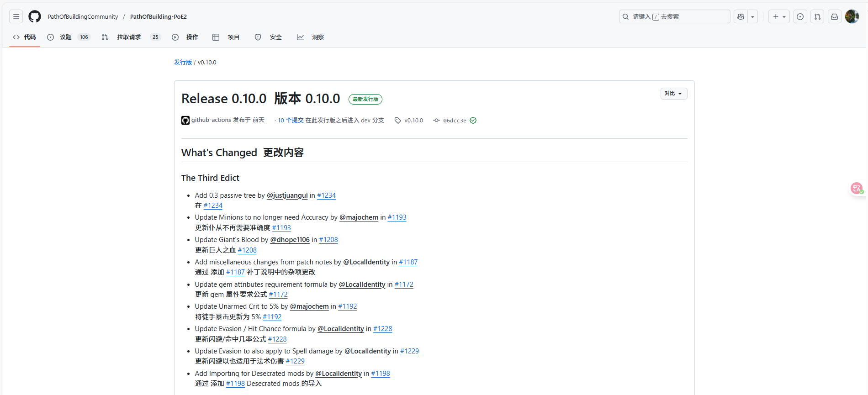The image size is (868, 395).
Task: Open the PathOfBuilding-PoE2 repository link
Action: coord(159,17)
